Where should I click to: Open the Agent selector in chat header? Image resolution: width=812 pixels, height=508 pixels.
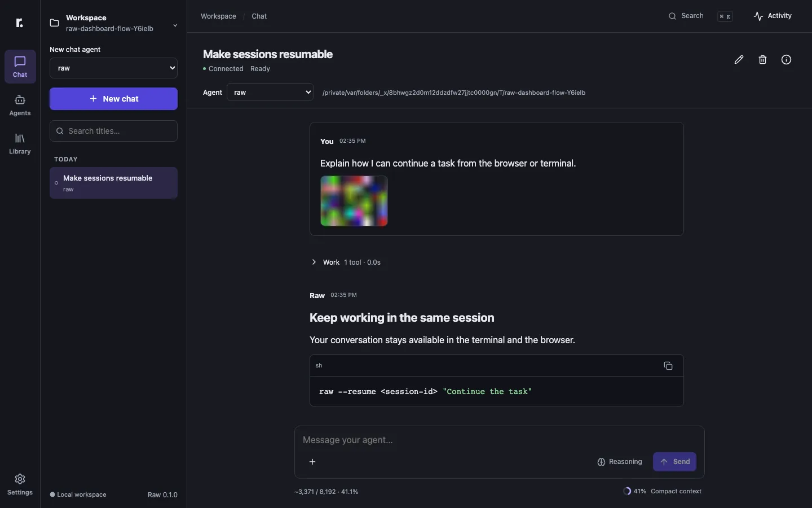(270, 93)
